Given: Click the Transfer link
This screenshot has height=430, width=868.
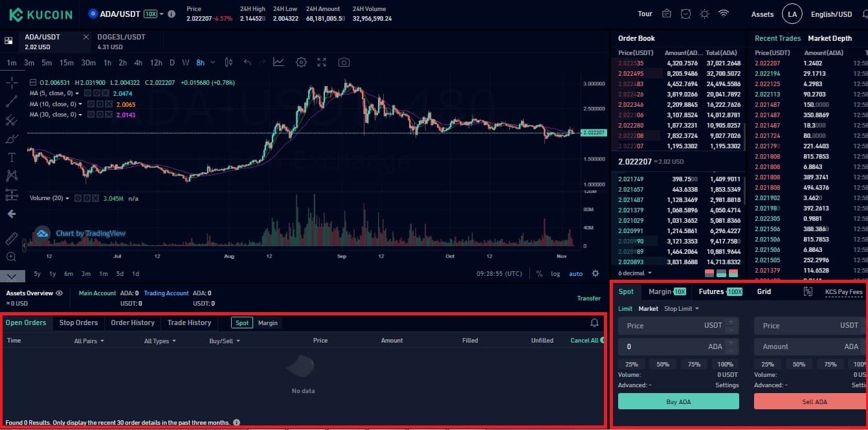Looking at the screenshot, I should (589, 299).
